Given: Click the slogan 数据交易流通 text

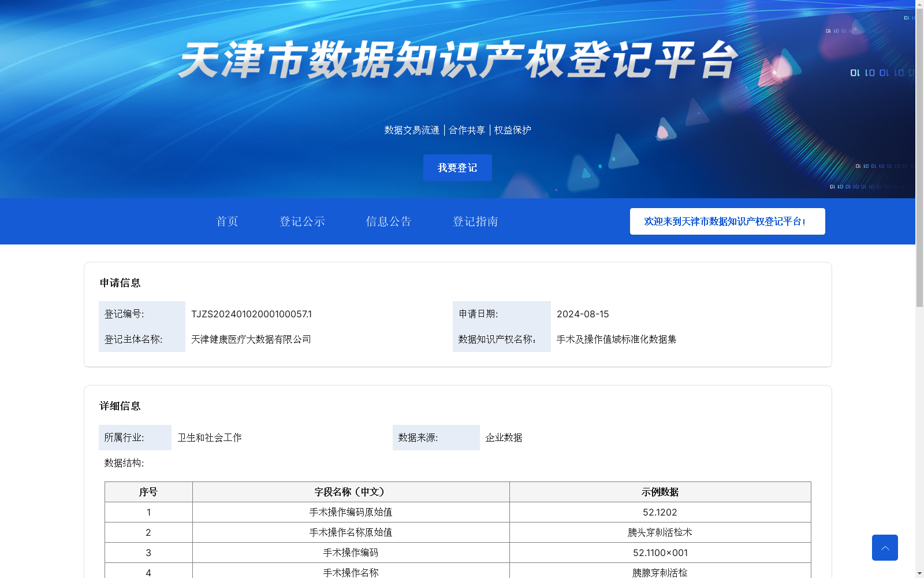Looking at the screenshot, I should 412,130.
